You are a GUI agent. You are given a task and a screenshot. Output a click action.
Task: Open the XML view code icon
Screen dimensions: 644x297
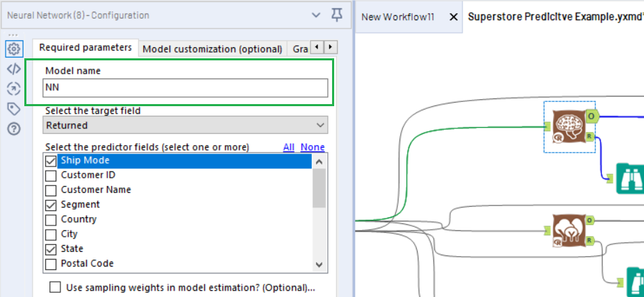click(x=14, y=69)
